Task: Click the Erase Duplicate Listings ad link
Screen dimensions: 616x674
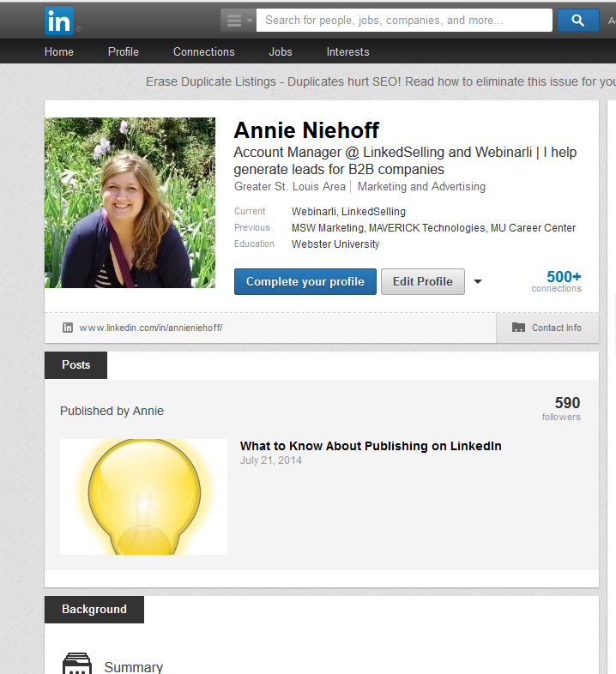Action: tap(380, 81)
